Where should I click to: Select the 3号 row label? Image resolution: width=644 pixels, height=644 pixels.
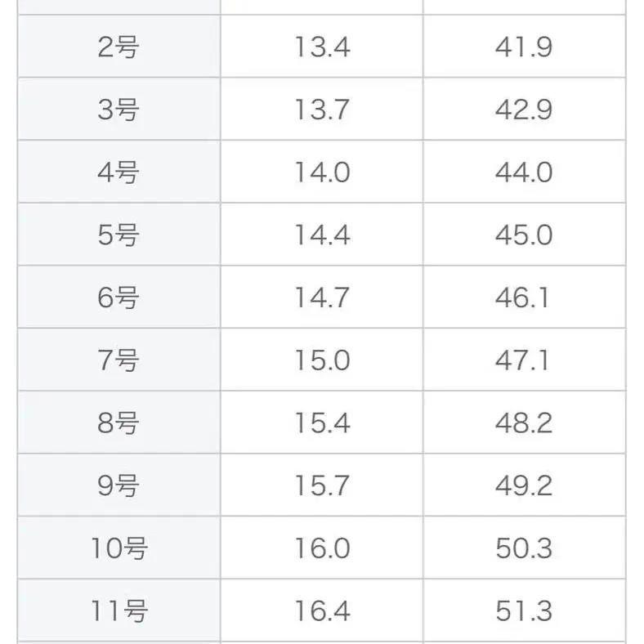click(x=119, y=110)
